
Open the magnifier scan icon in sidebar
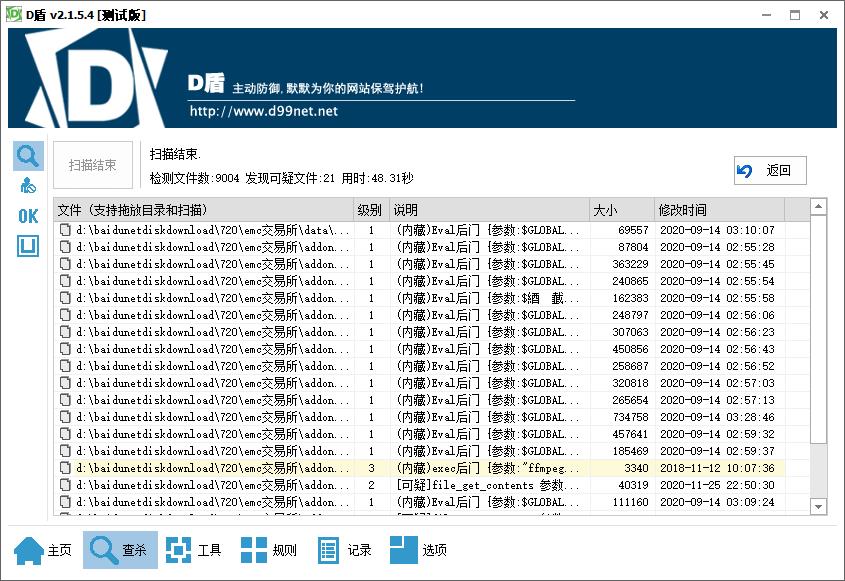click(28, 156)
